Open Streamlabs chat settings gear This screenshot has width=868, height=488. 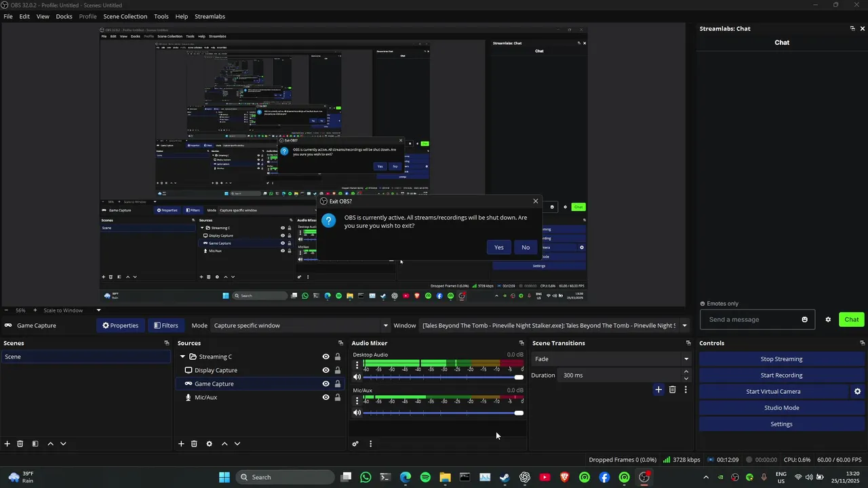828,320
